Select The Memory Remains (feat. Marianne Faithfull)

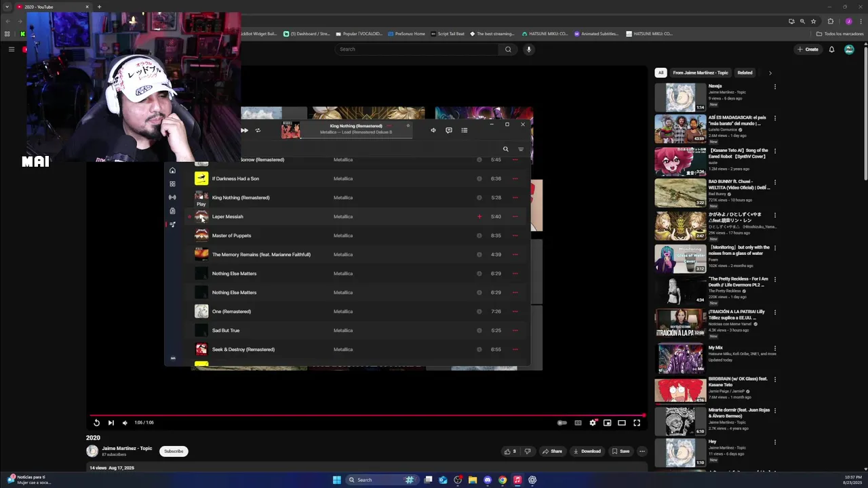pyautogui.click(x=261, y=254)
